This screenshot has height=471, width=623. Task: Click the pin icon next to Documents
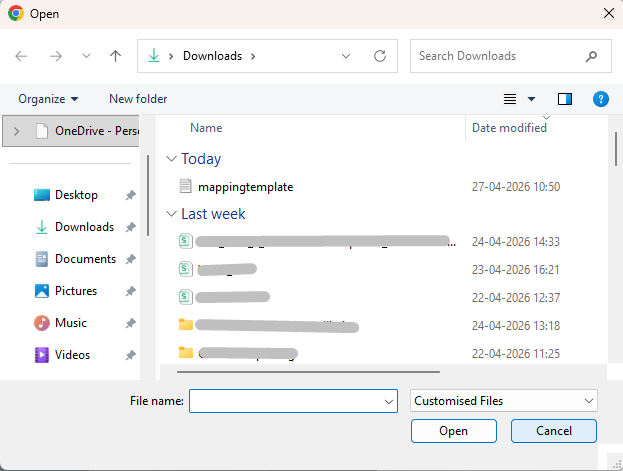point(131,259)
